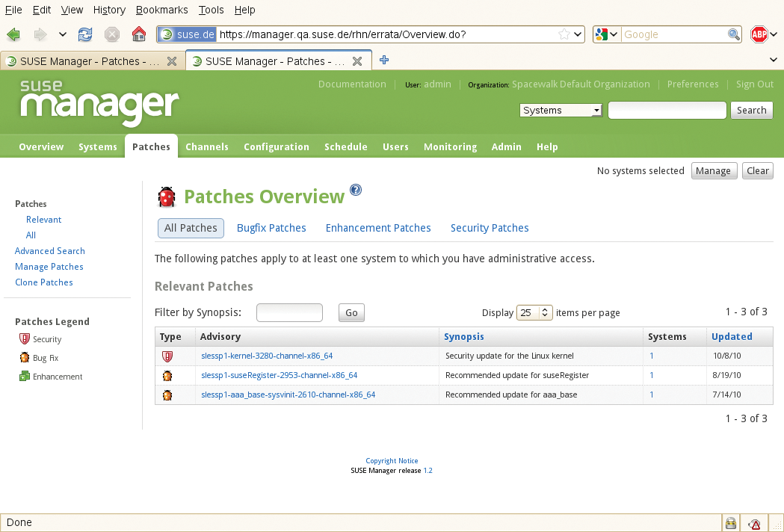784x532 pixels.
Task: Click the Bug Fix icon in Patches Legend
Action: [x=23, y=358]
